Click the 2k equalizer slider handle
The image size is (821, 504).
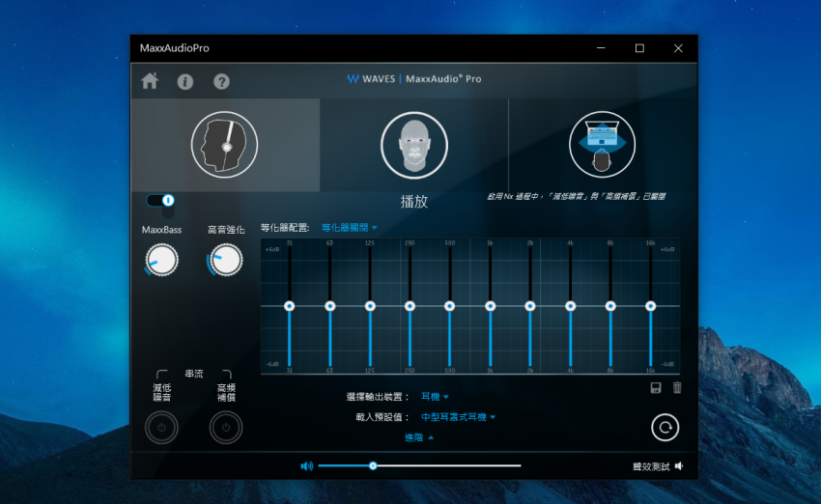click(530, 306)
